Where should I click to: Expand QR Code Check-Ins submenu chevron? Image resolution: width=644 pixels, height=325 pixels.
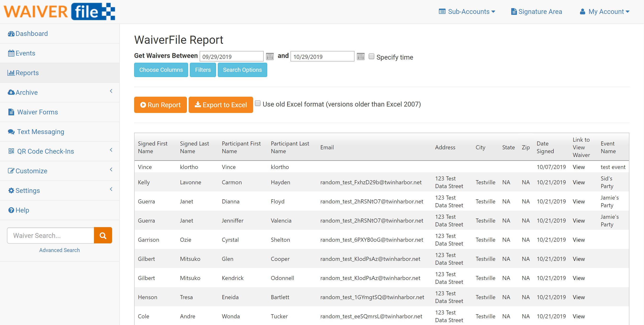click(111, 150)
